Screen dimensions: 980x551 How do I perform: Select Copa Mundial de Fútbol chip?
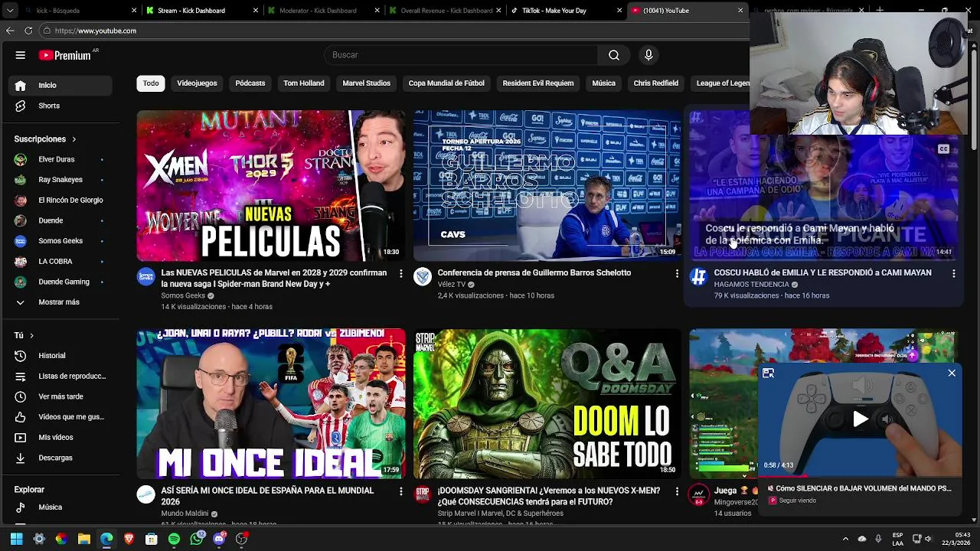(446, 83)
